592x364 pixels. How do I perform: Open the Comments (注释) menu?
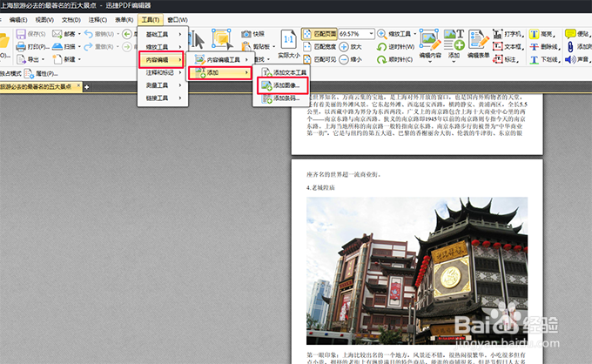click(98, 20)
